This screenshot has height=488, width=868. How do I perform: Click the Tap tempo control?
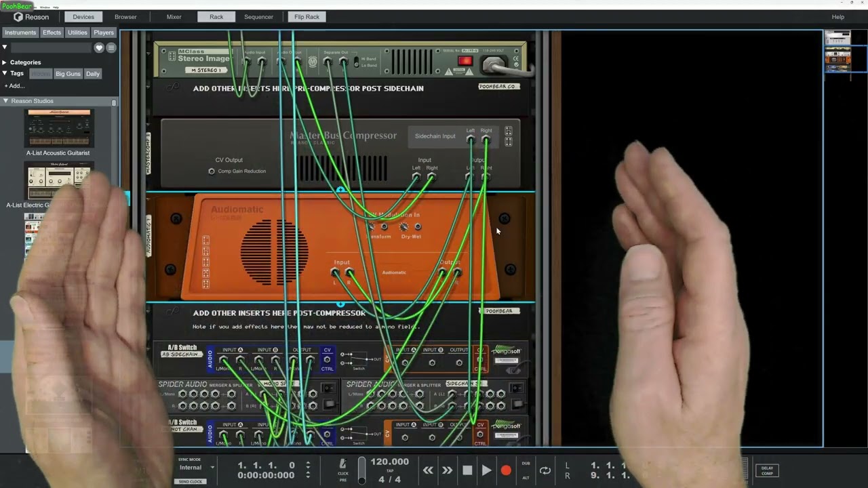390,470
